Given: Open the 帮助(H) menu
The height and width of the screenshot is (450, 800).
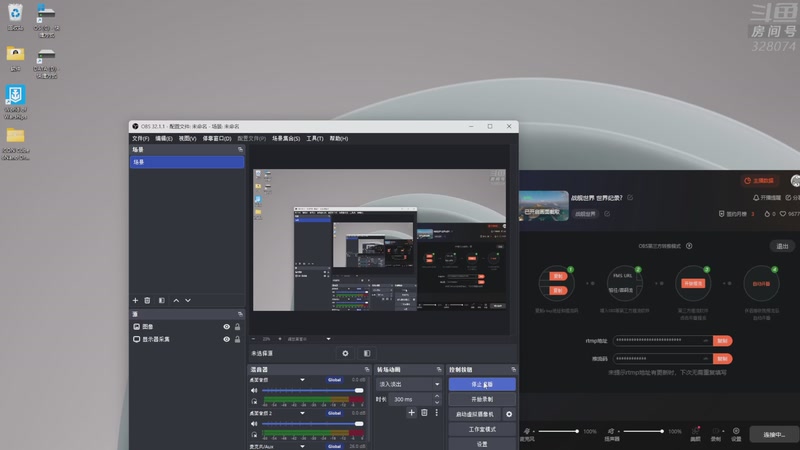Looking at the screenshot, I should (x=339, y=139).
